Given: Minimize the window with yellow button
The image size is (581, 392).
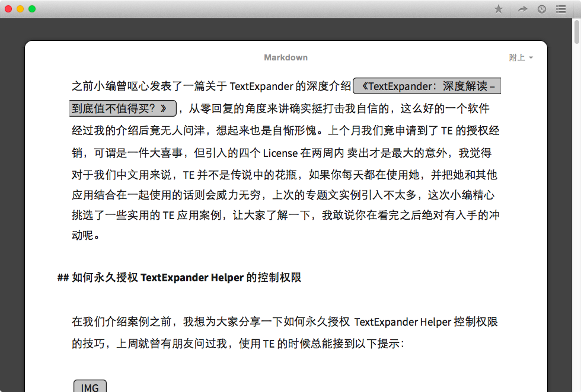Looking at the screenshot, I should tap(20, 9).
